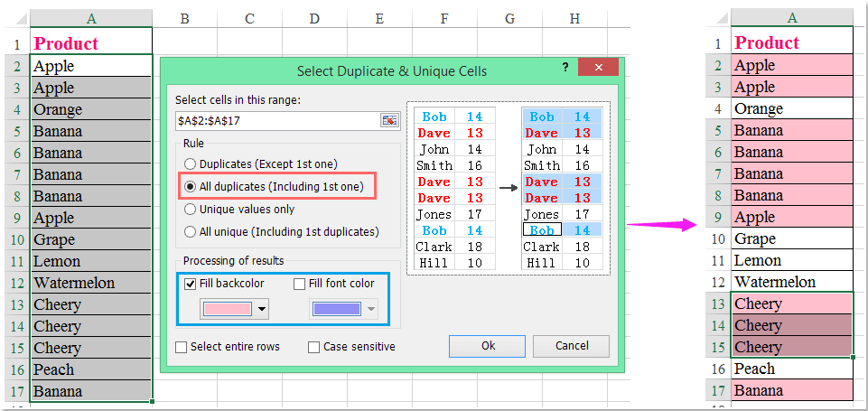Uncheck the Fill backcolor checkbox

click(x=190, y=284)
